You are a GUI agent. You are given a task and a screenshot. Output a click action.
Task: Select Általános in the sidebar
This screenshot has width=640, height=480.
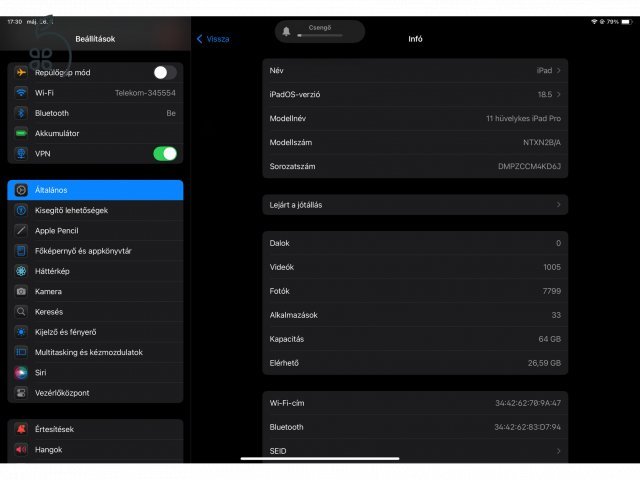pos(95,190)
